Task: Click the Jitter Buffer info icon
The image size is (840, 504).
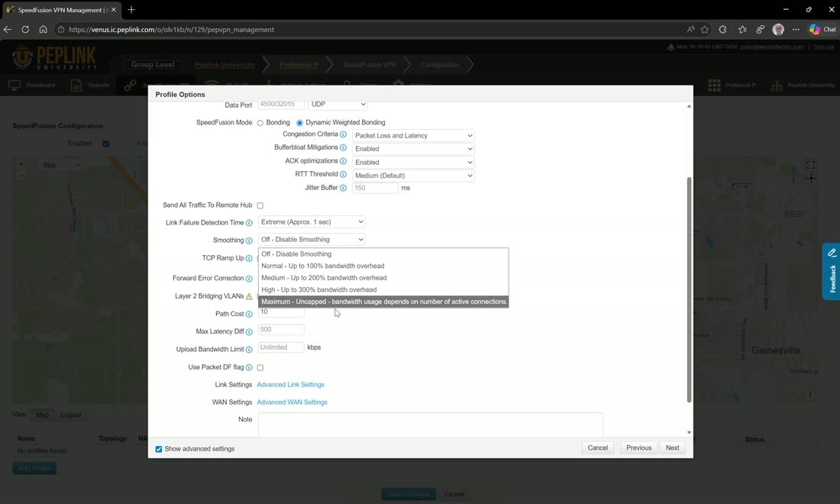Action: pos(343,188)
